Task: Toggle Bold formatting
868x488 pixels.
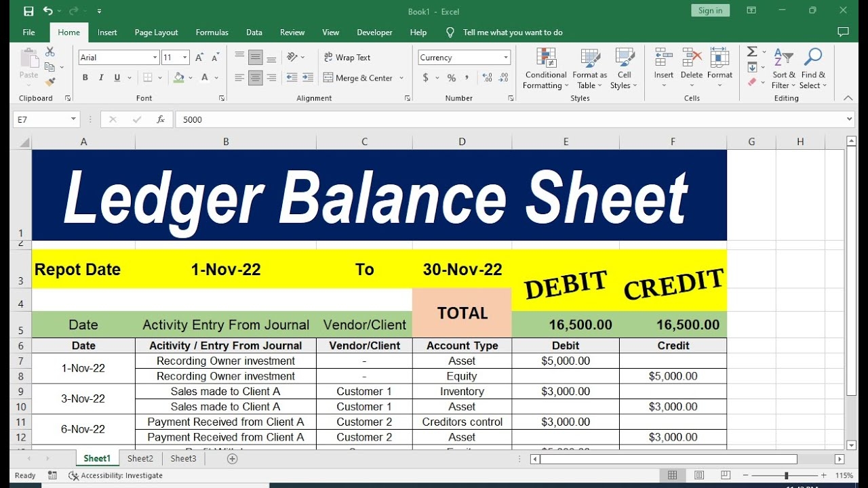Action: (x=85, y=78)
